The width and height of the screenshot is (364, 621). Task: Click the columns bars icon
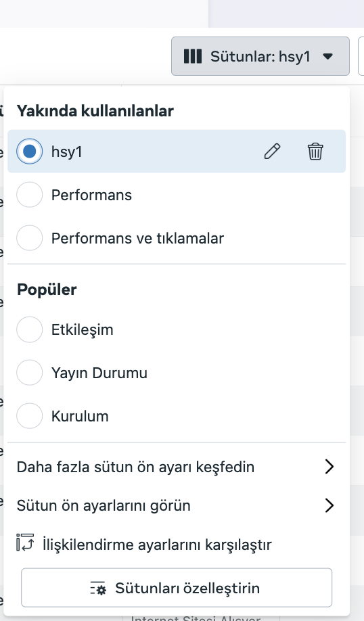click(x=193, y=56)
